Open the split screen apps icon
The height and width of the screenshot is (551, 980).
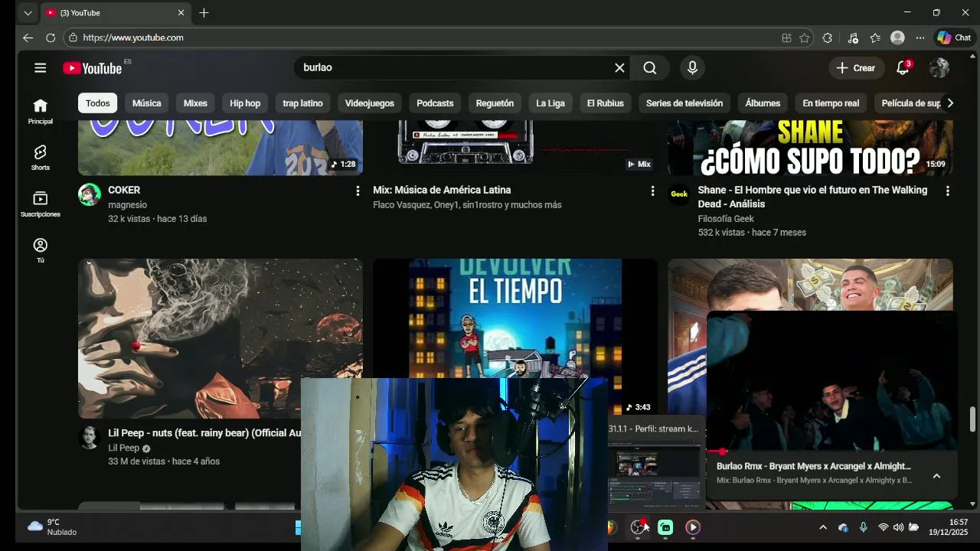[x=786, y=37]
